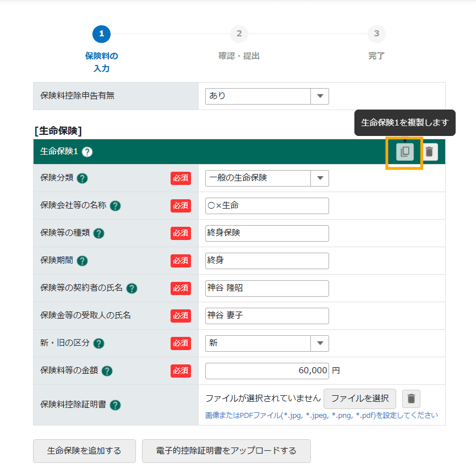Open help icon for 保険料等の金額

(x=107, y=371)
